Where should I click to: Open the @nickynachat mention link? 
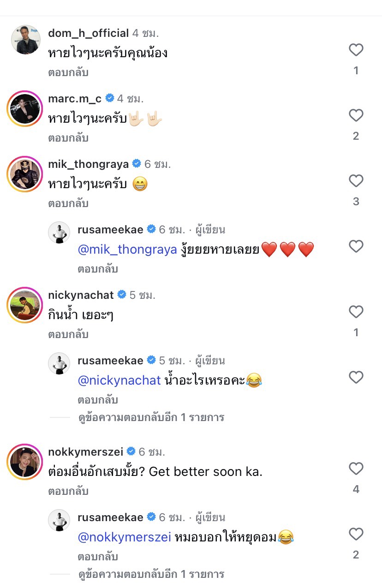[x=119, y=380]
